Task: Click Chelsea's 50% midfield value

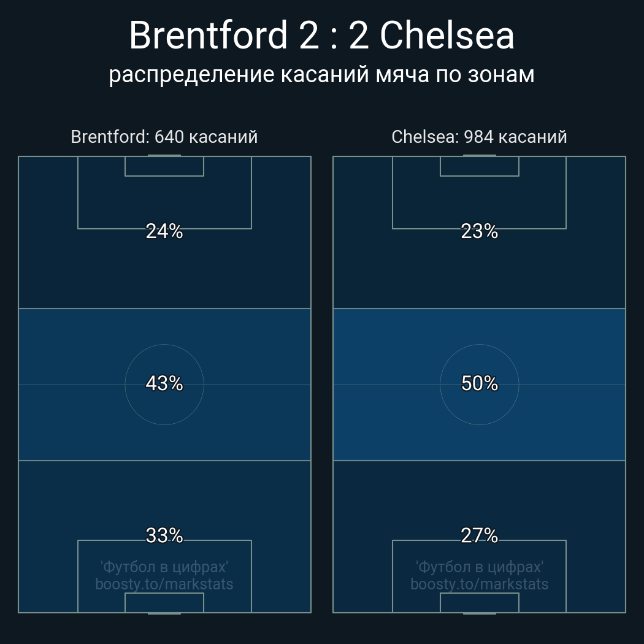Action: pos(479,383)
